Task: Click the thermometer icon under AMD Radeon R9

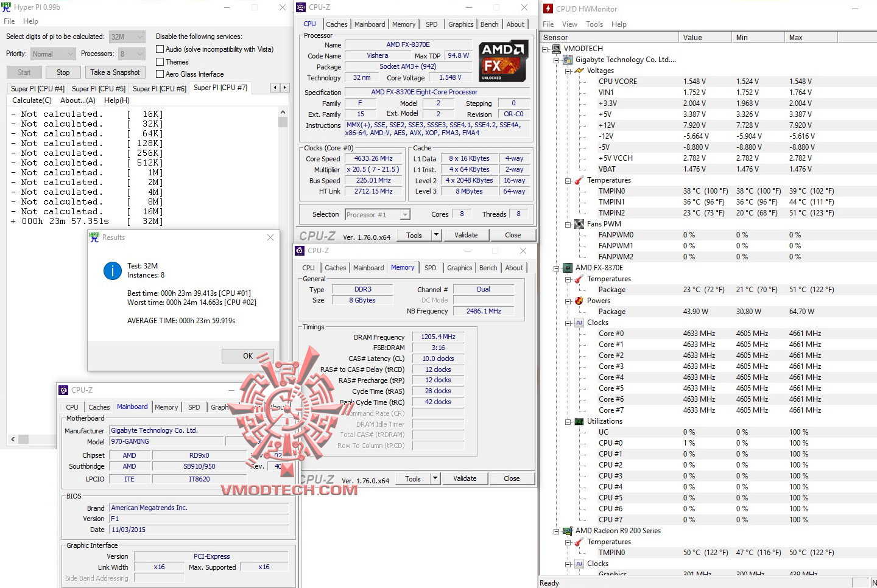Action: click(579, 542)
